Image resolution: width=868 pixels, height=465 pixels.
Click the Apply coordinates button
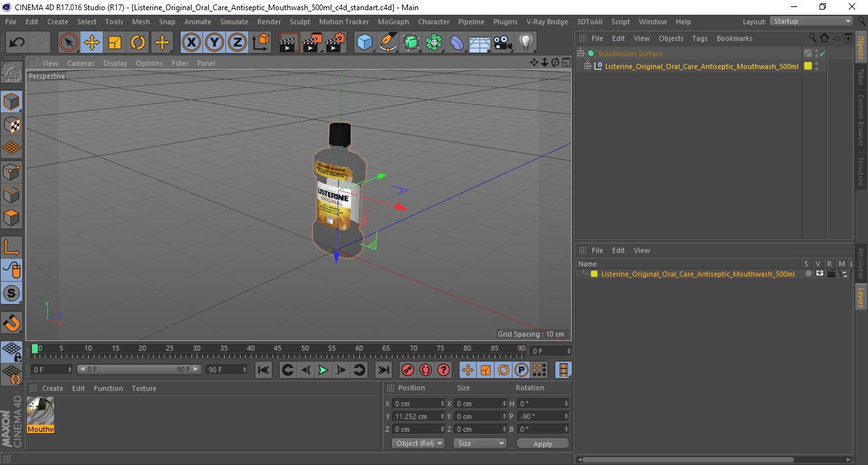coord(542,444)
